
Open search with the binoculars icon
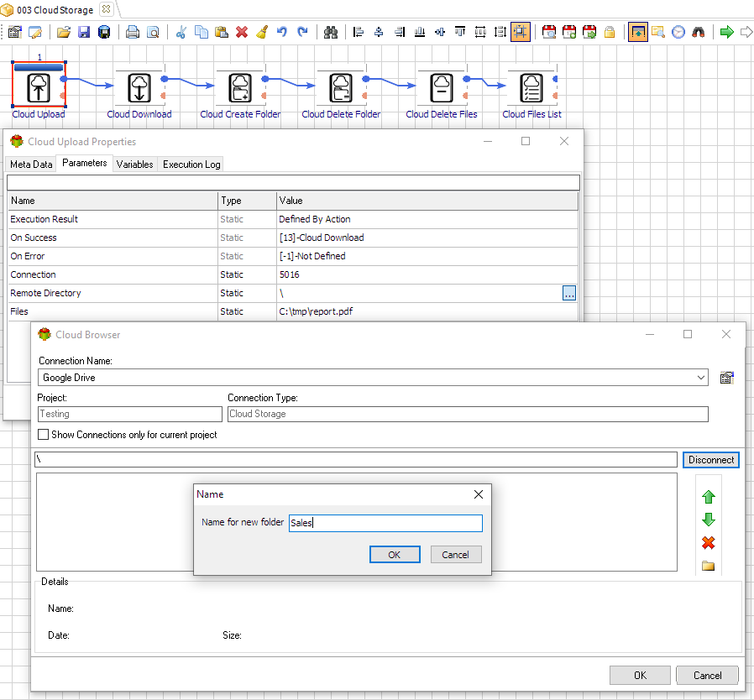[x=331, y=32]
